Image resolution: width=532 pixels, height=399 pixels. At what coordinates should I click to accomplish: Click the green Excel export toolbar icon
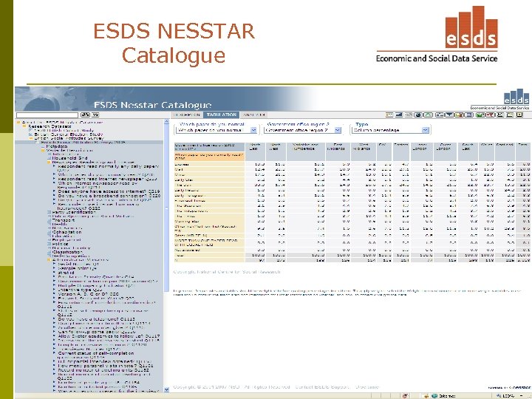tap(480, 115)
